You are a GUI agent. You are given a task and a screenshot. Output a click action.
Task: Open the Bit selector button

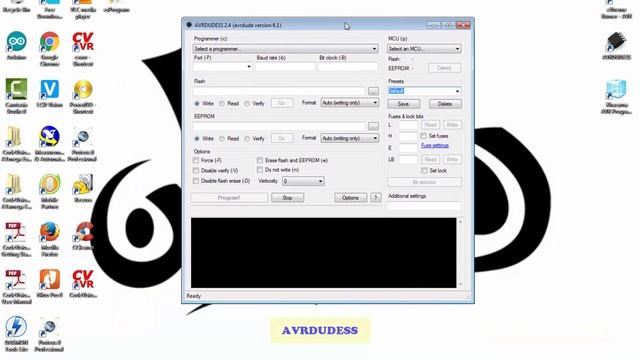[424, 182]
